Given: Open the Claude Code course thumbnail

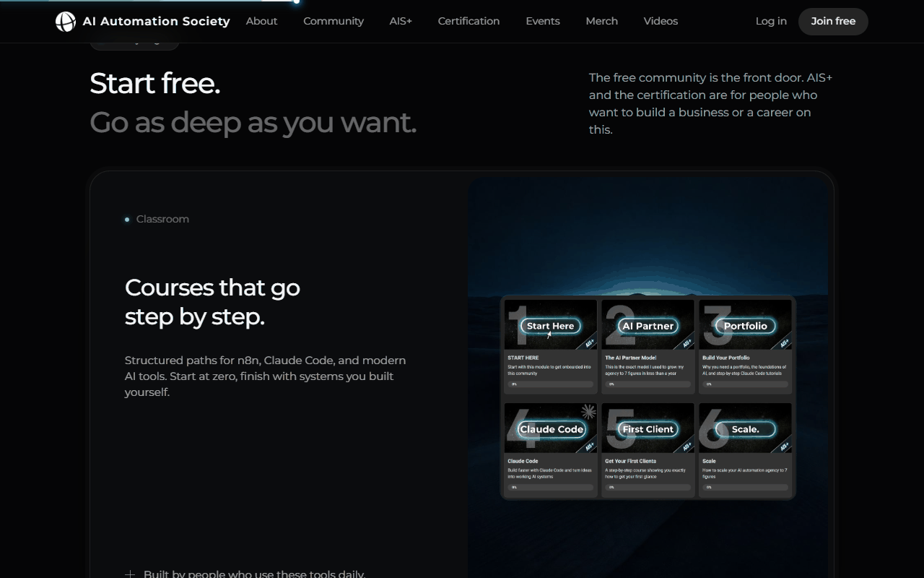Looking at the screenshot, I should pos(551,428).
